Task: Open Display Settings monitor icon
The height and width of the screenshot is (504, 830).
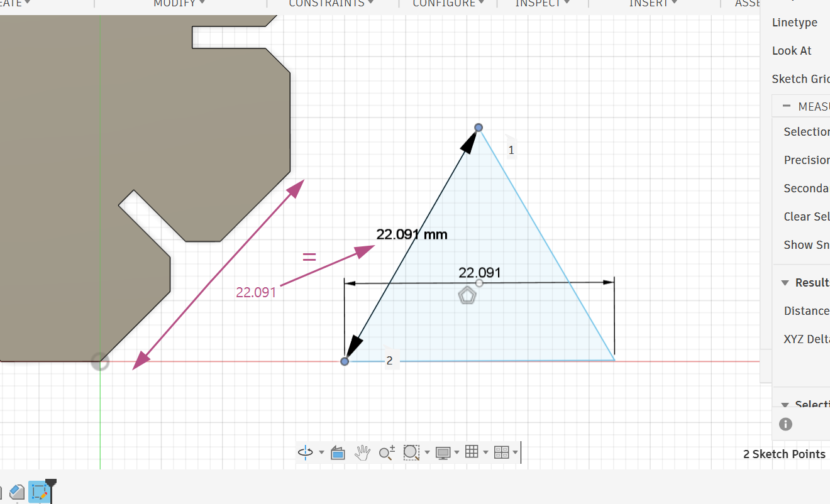Action: pyautogui.click(x=443, y=452)
